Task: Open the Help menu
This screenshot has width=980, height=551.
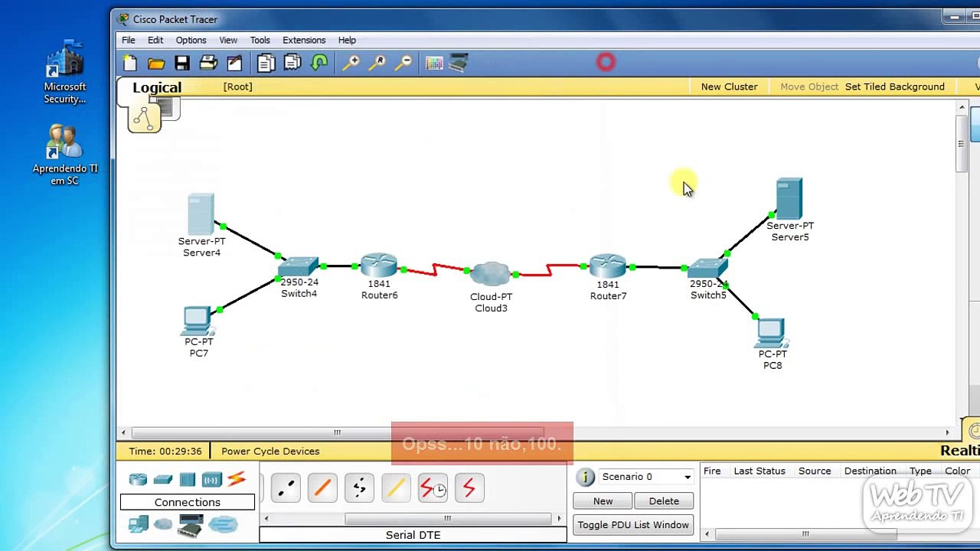Action: (x=347, y=40)
